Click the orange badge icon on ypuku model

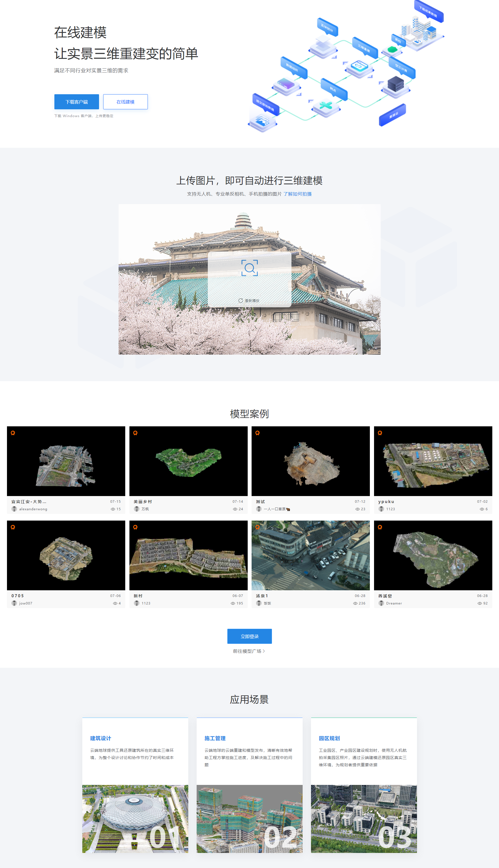pyautogui.click(x=380, y=433)
